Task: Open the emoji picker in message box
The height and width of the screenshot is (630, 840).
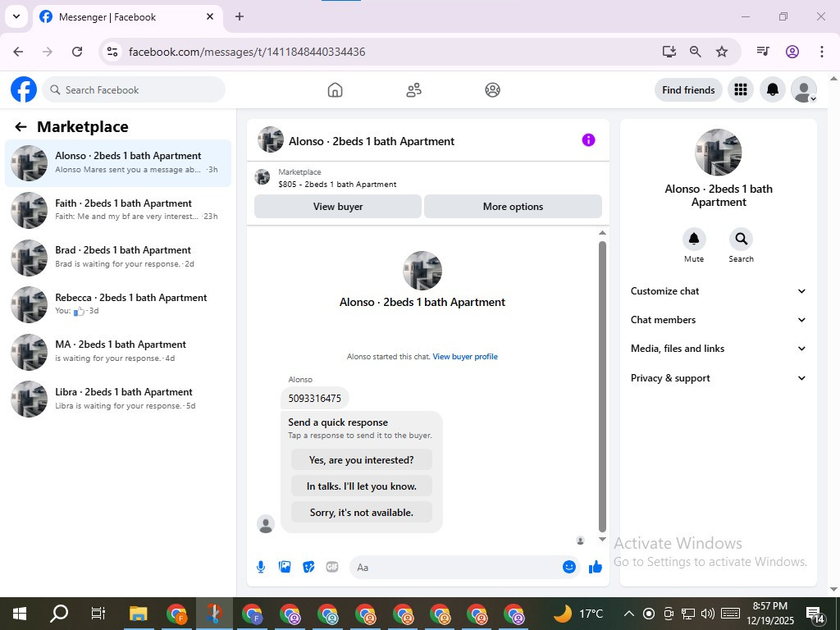Action: click(x=569, y=567)
